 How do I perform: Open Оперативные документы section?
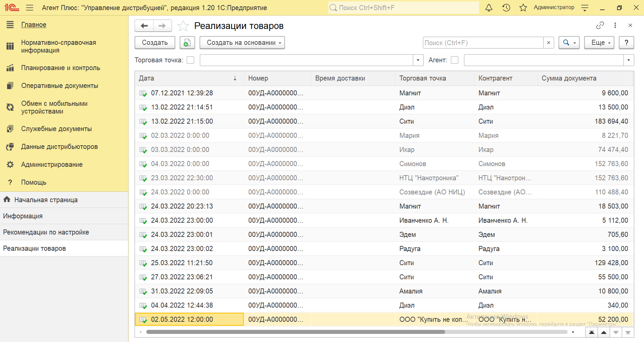(60, 86)
